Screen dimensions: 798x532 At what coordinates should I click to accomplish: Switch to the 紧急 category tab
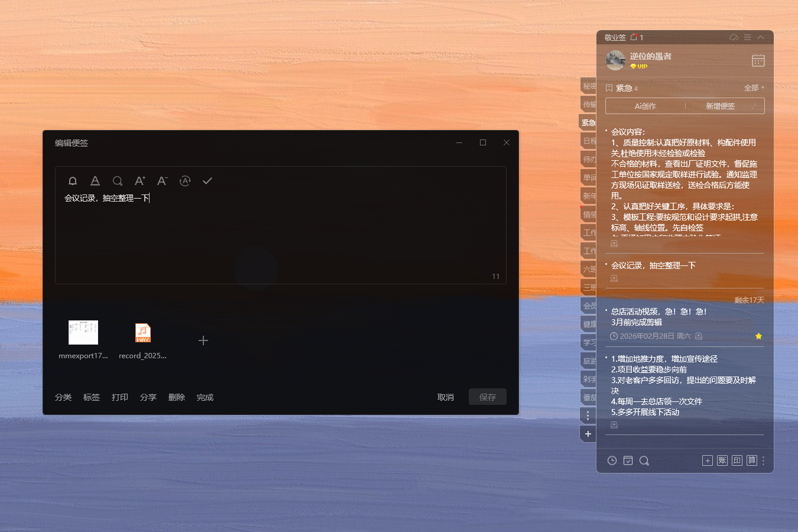tap(588, 122)
